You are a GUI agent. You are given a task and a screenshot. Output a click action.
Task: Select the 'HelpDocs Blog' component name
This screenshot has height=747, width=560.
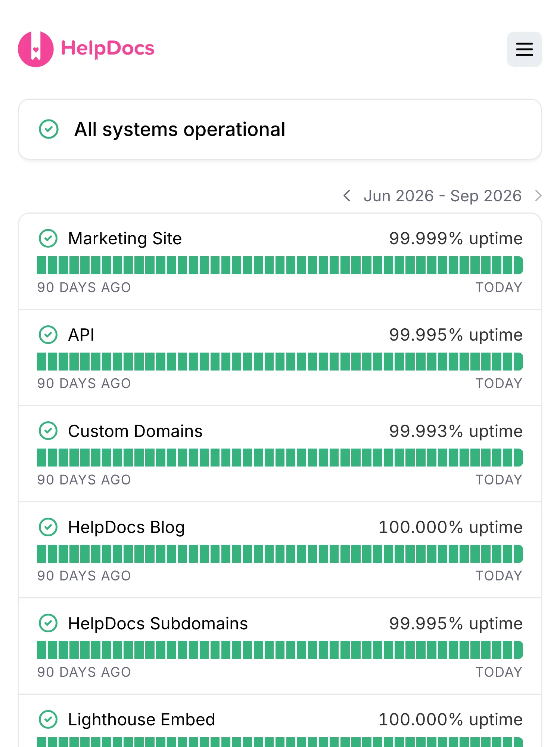point(127,527)
